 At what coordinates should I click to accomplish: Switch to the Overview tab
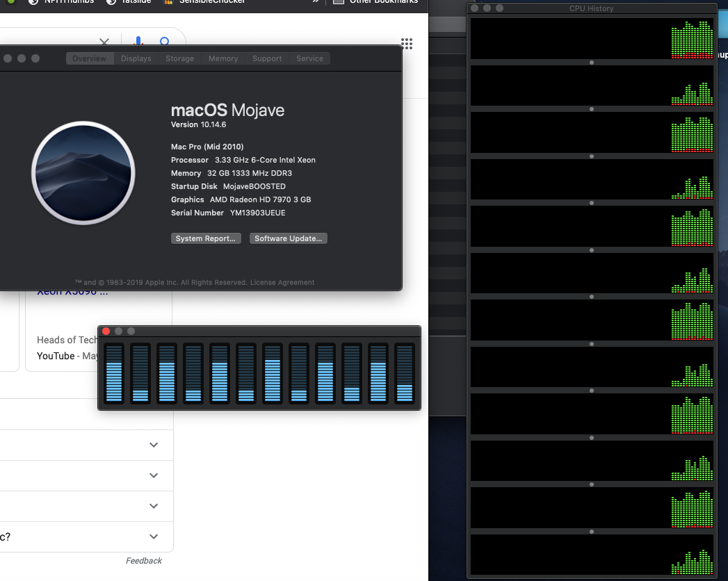(90, 58)
